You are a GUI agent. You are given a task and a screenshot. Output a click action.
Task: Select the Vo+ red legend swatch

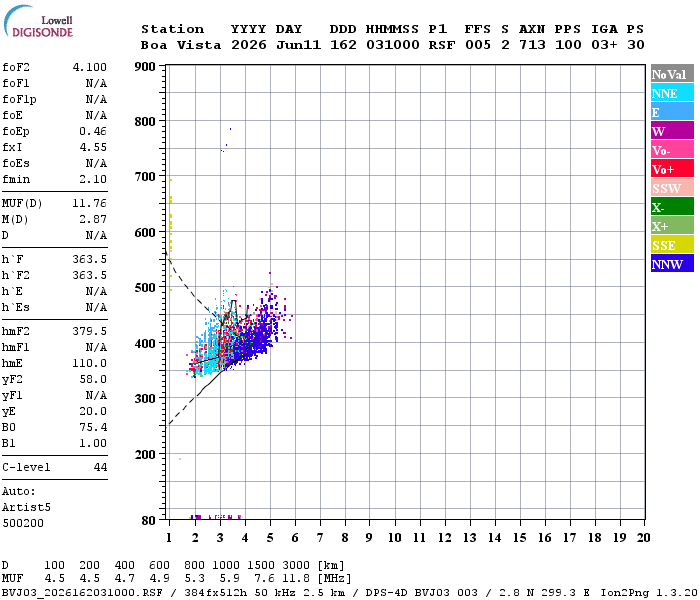(x=672, y=169)
